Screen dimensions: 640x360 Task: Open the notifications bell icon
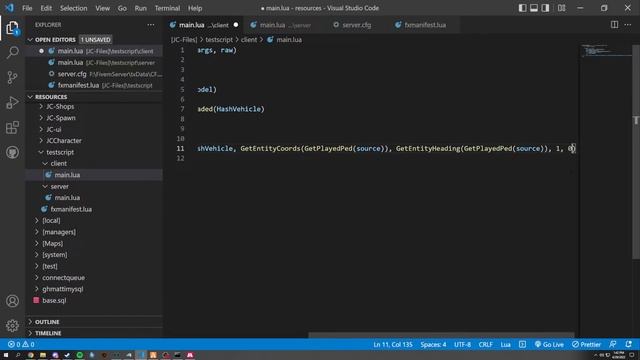click(x=629, y=344)
